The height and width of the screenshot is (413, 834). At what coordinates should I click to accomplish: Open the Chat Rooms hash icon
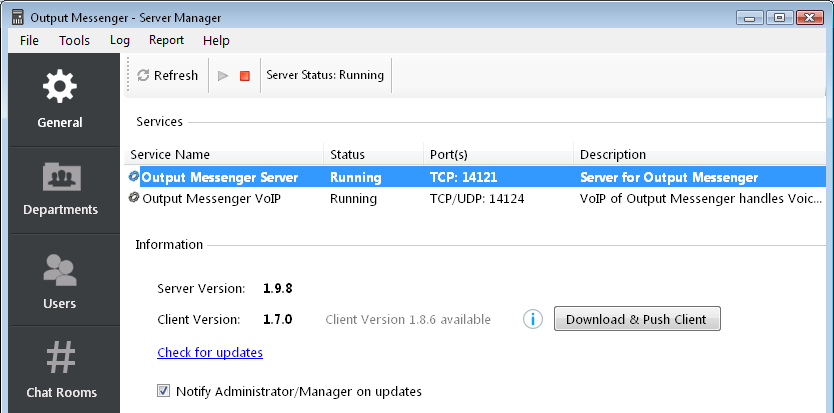(x=61, y=358)
